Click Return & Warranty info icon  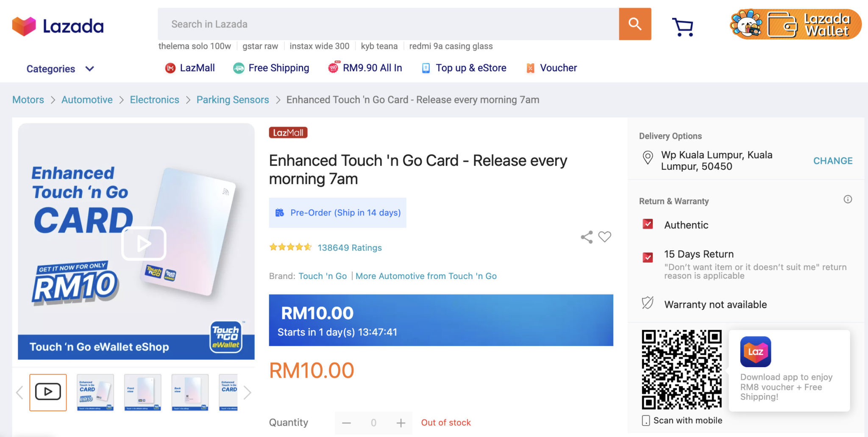coord(848,199)
